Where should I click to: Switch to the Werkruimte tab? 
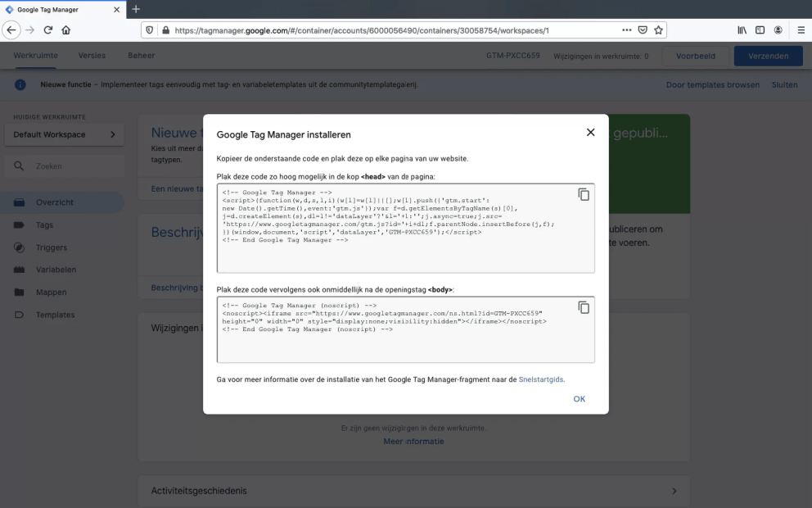36,56
